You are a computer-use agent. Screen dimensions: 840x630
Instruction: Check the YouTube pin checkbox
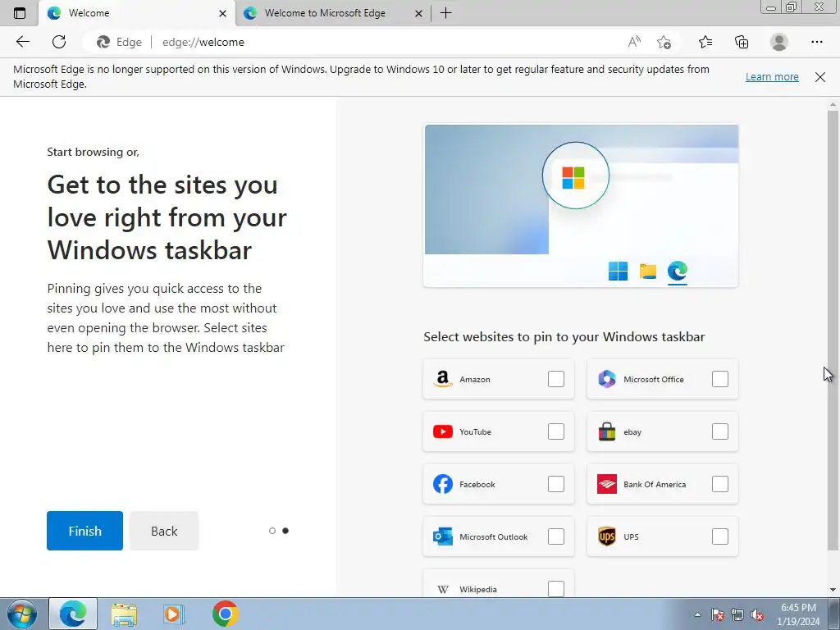pyautogui.click(x=556, y=431)
